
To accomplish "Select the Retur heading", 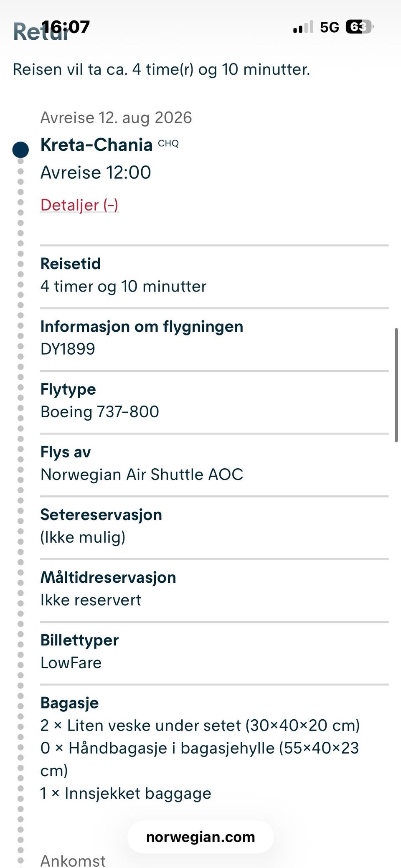I will [x=25, y=33].
